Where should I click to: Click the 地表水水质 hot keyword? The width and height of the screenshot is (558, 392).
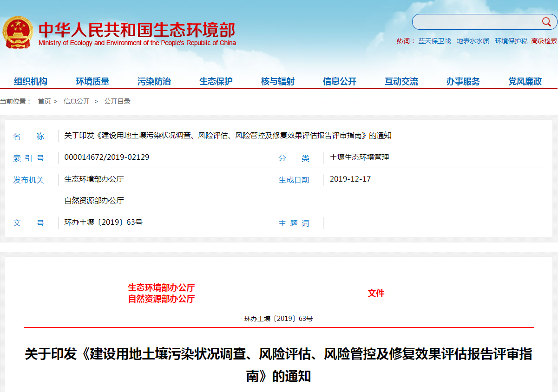[473, 41]
